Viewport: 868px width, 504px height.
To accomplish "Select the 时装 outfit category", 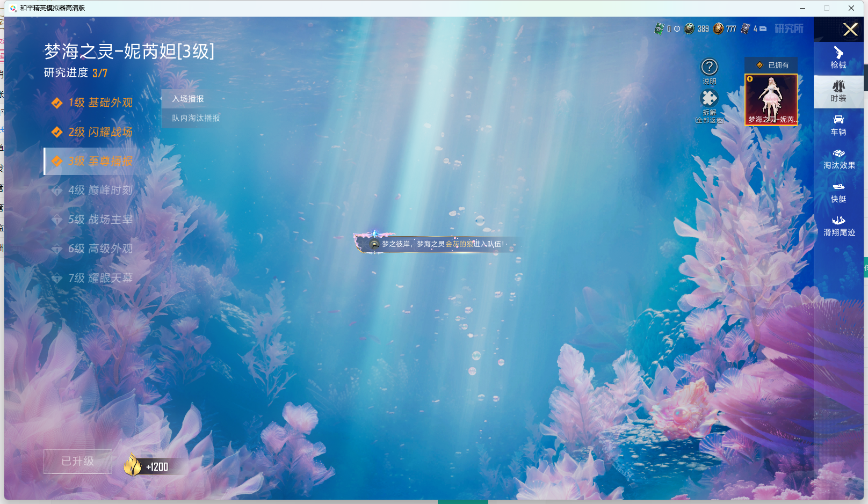I will pyautogui.click(x=838, y=91).
